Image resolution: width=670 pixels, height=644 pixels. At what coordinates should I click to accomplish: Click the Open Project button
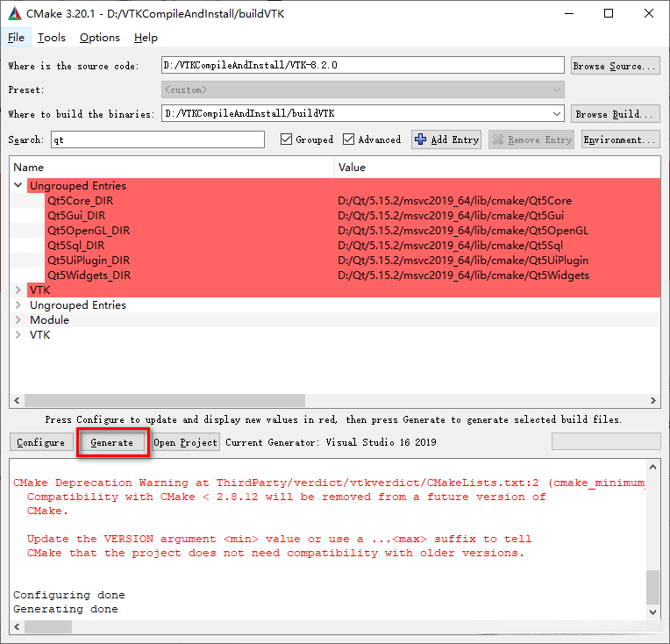[x=185, y=442]
